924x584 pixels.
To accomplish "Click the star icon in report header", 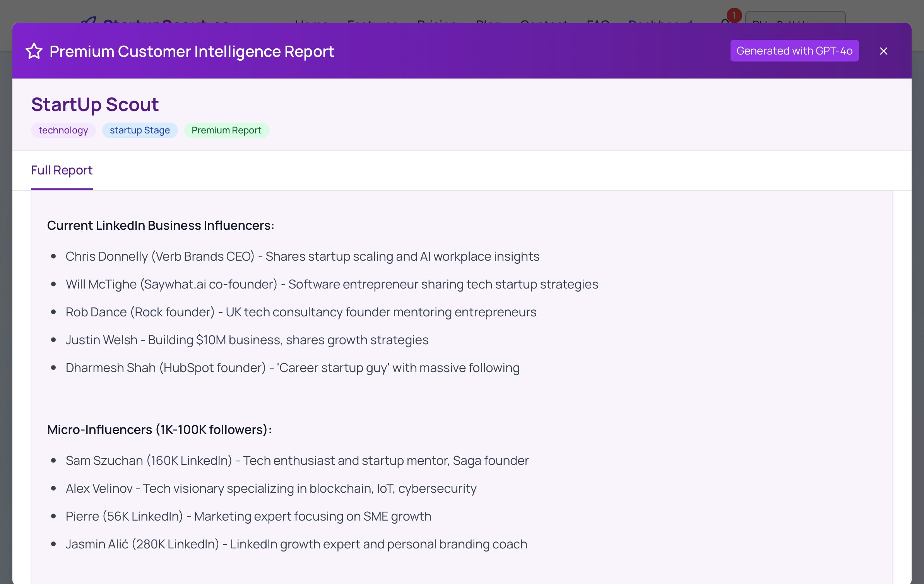I will point(34,51).
